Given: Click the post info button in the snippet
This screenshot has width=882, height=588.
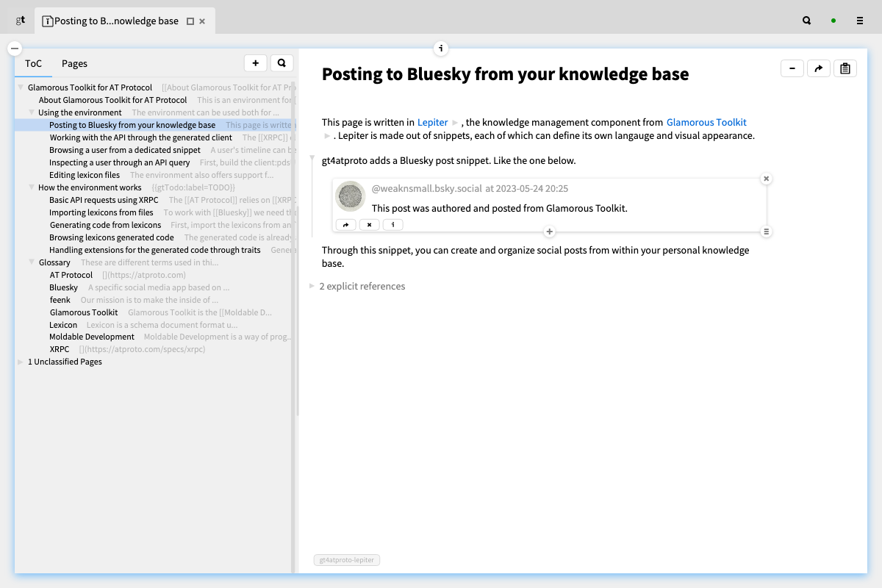Looking at the screenshot, I should pos(392,225).
